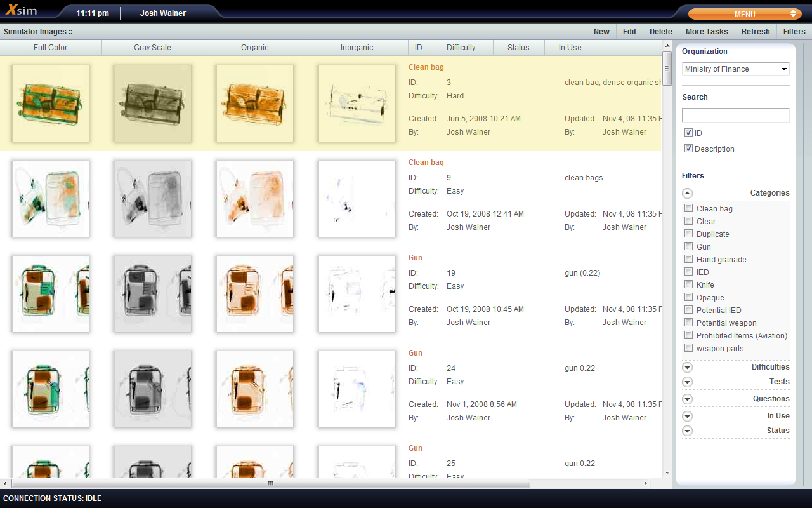Viewport: 812px width, 508px height.
Task: Expand the In Use filter section
Action: coord(688,416)
